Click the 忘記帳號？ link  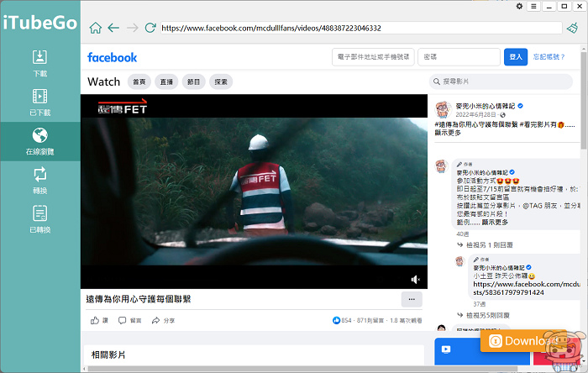point(549,57)
